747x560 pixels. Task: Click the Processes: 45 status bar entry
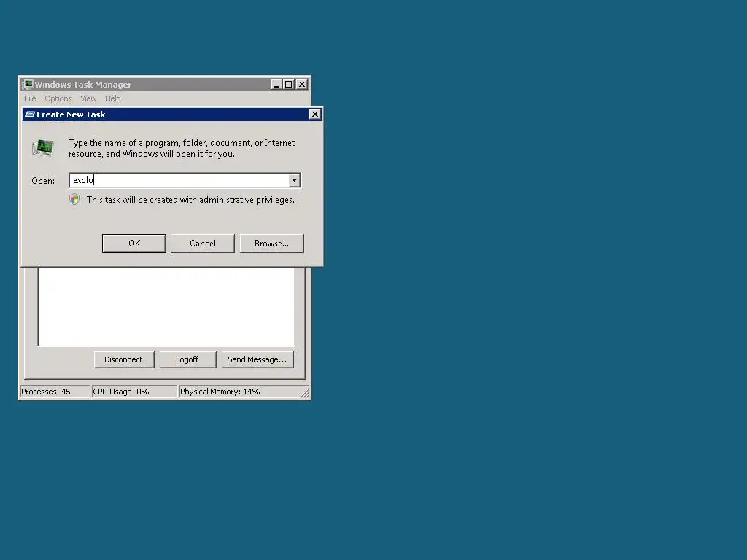(54, 392)
